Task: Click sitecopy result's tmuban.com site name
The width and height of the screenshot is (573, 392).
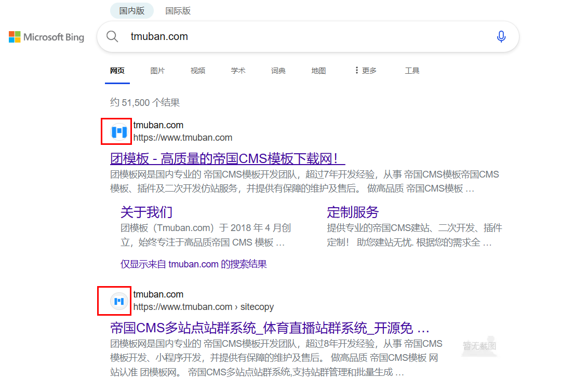Action: [158, 294]
